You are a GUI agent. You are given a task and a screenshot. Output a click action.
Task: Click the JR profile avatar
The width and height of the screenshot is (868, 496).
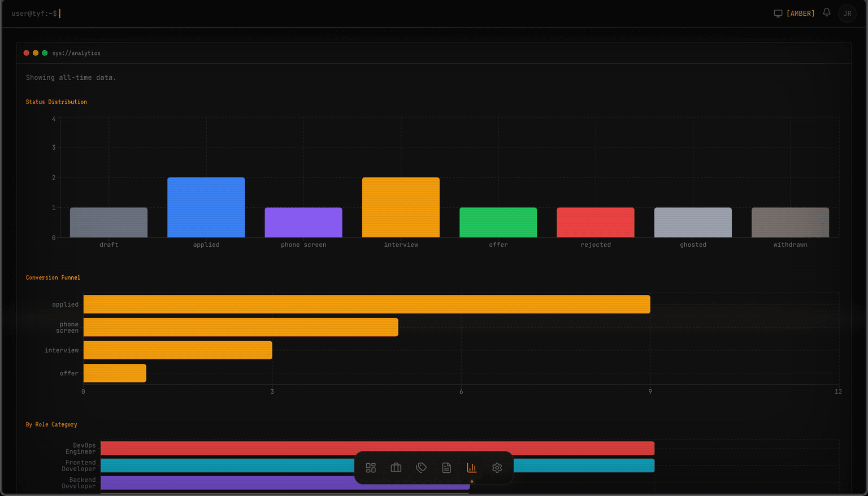(847, 13)
